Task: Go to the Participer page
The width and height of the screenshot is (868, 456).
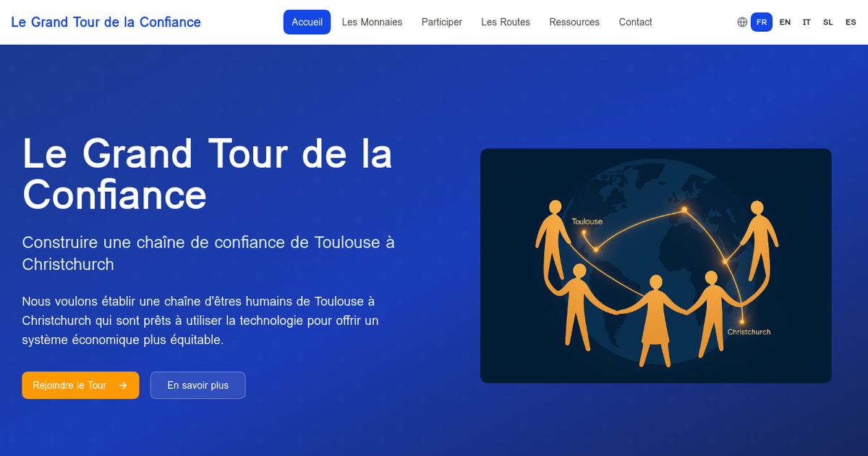Action: pyautogui.click(x=441, y=22)
